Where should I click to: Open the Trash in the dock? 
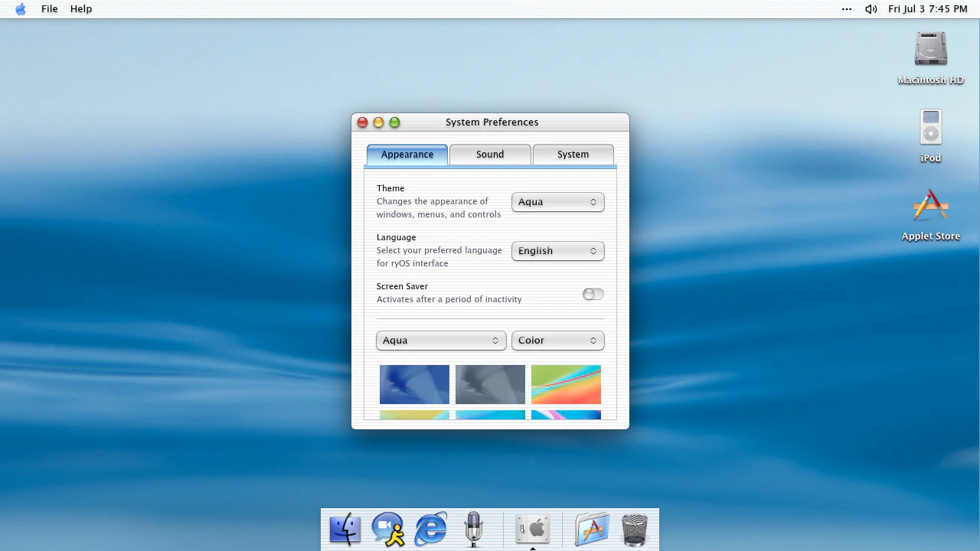click(634, 529)
